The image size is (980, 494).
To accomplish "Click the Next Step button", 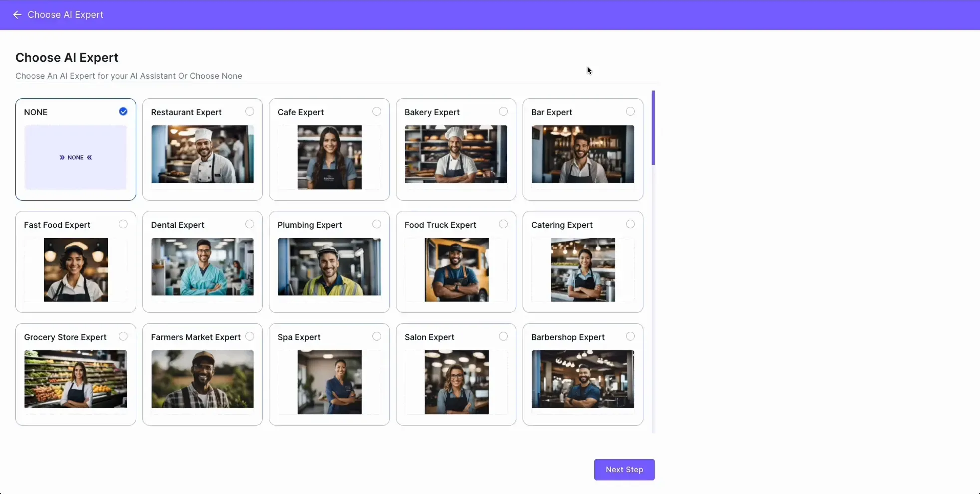I will pyautogui.click(x=624, y=470).
